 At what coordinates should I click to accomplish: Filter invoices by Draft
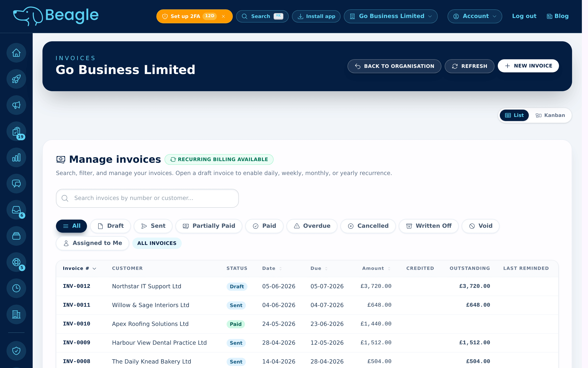110,226
